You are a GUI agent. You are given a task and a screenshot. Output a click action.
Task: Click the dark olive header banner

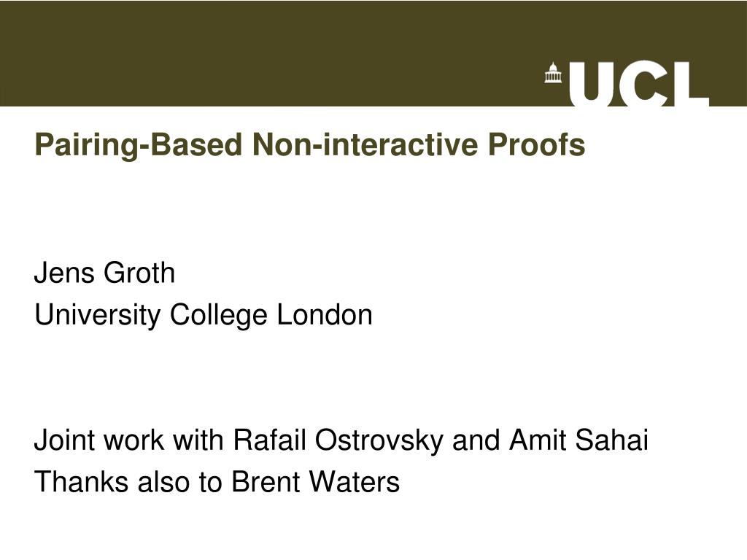tap(373, 53)
